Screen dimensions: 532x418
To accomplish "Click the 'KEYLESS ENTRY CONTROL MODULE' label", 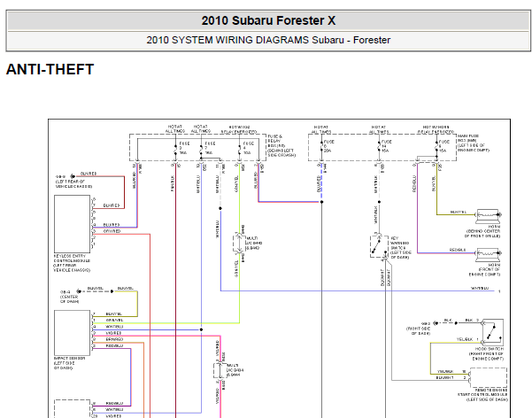I will tap(72, 263).
